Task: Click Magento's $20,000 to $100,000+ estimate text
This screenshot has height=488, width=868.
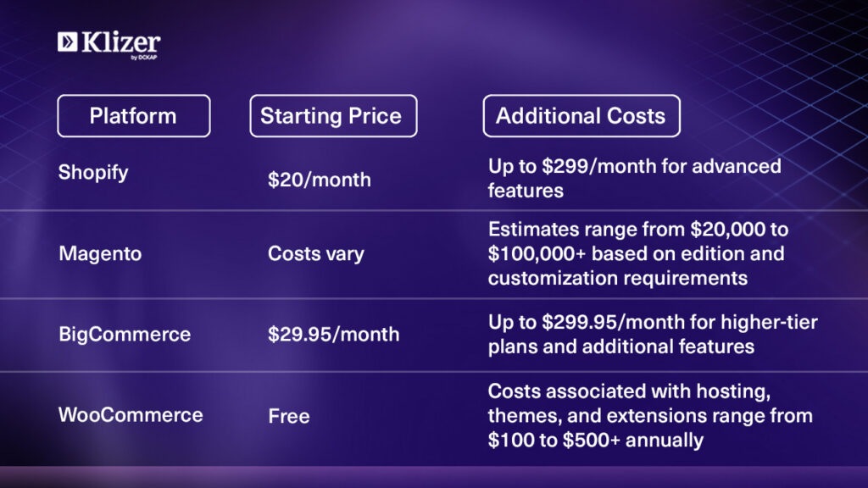Action: tap(636, 253)
